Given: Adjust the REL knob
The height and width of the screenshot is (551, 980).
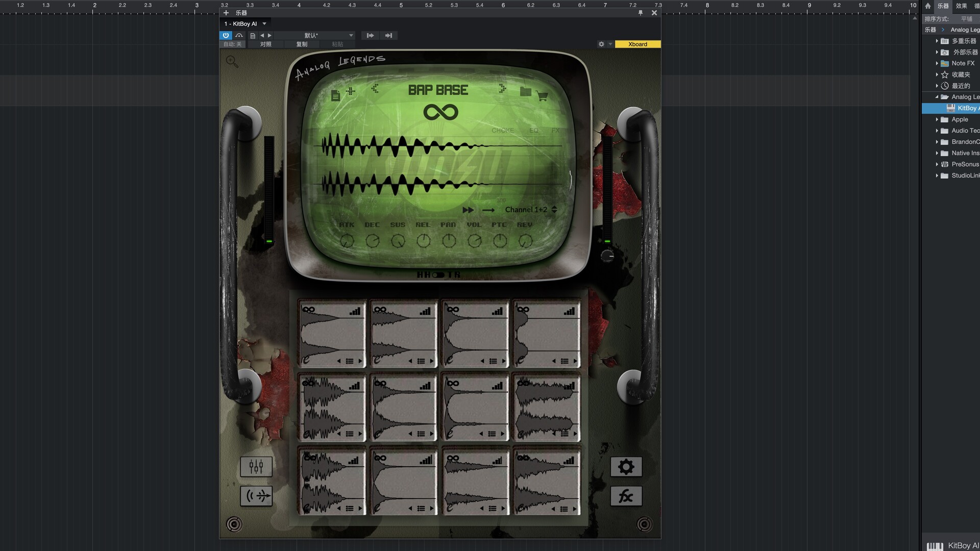Looking at the screenshot, I should pyautogui.click(x=424, y=241).
